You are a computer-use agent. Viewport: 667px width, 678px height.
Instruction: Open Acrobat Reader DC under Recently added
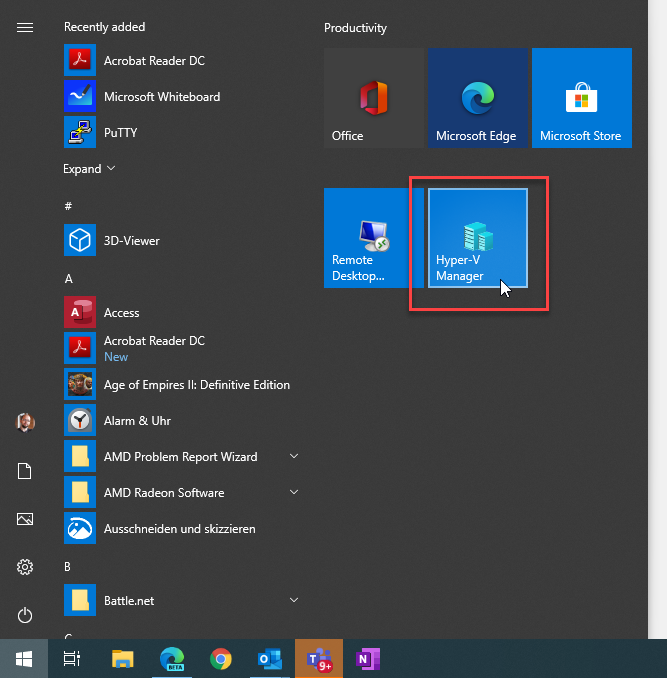(x=182, y=60)
